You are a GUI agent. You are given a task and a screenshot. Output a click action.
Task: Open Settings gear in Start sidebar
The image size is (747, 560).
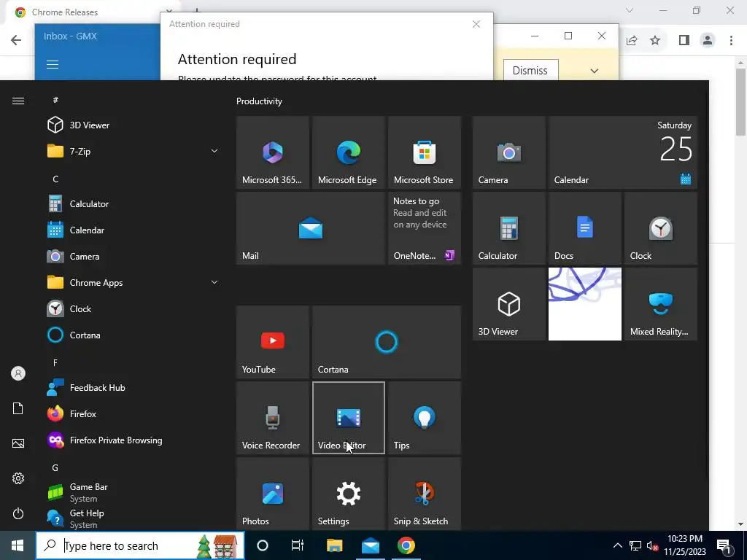pyautogui.click(x=18, y=478)
